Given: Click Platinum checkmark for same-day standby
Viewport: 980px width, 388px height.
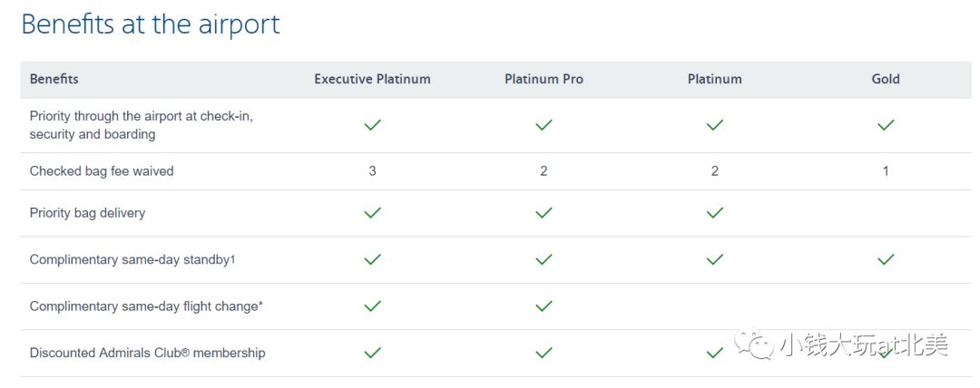Looking at the screenshot, I should pos(715,259).
